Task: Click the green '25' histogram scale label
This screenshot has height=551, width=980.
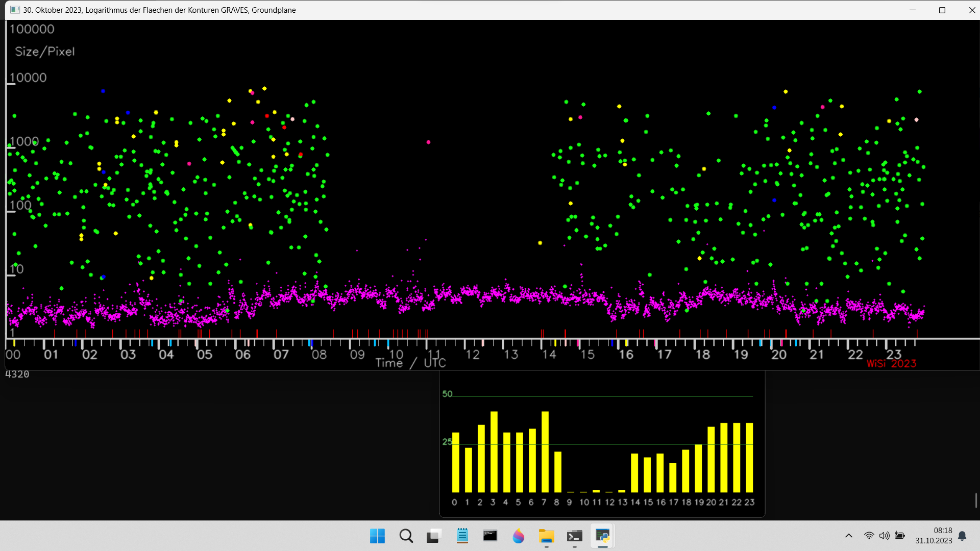Action: [447, 442]
